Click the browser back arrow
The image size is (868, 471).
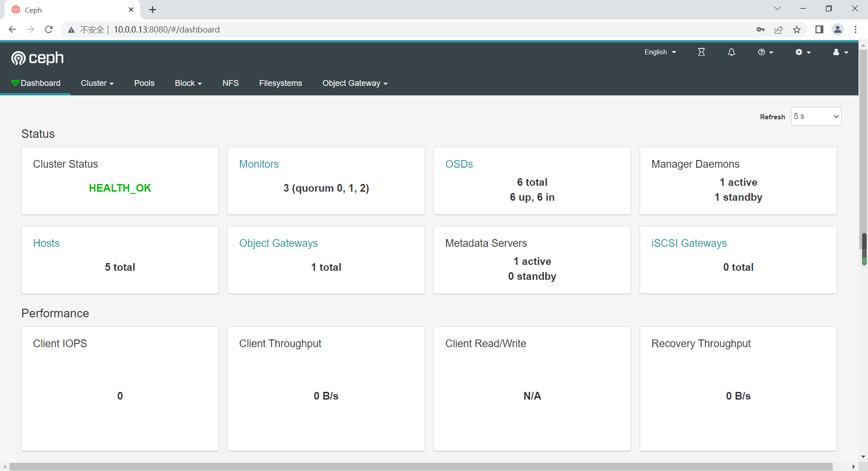point(12,29)
